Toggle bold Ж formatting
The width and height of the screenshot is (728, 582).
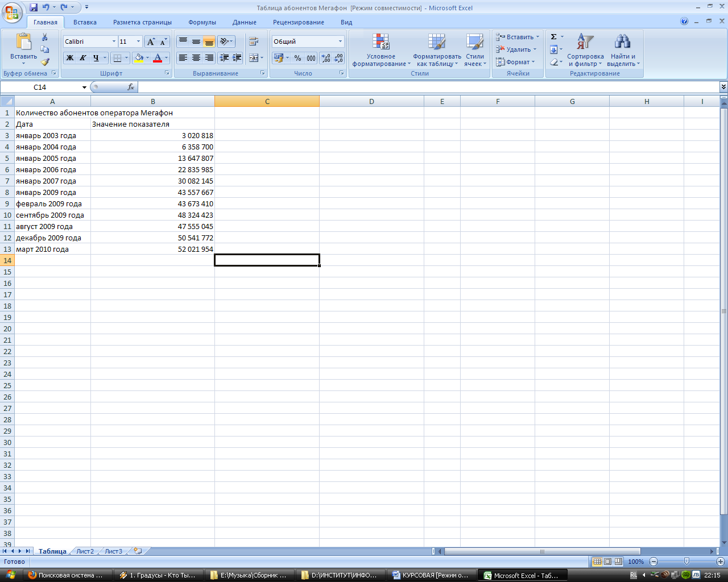pyautogui.click(x=70, y=58)
